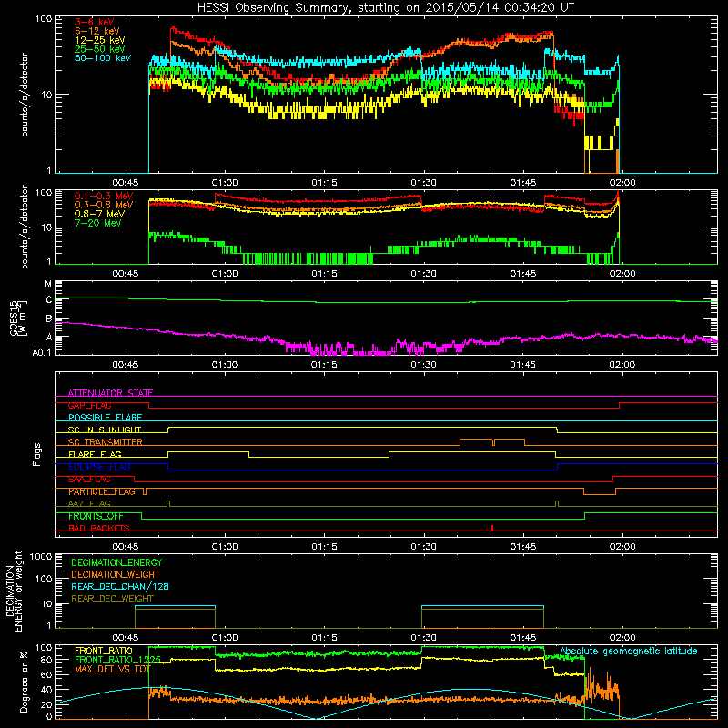
Task: Select the 3-6 keV legend label
Action: point(95,22)
